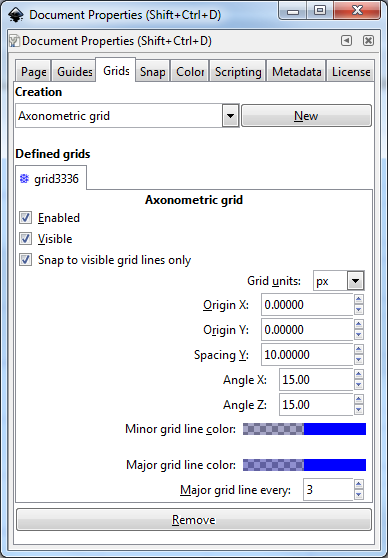Decrease Angle Z with the down arrow
388x558 pixels.
[x=359, y=409]
